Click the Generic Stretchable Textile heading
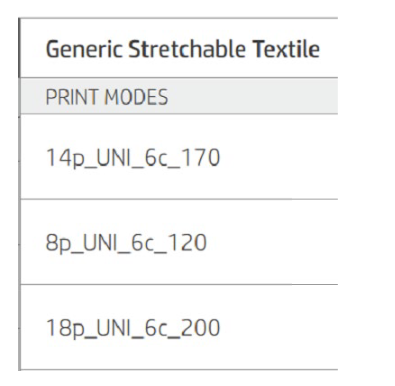Screen dimensions: 395x386 183,49
